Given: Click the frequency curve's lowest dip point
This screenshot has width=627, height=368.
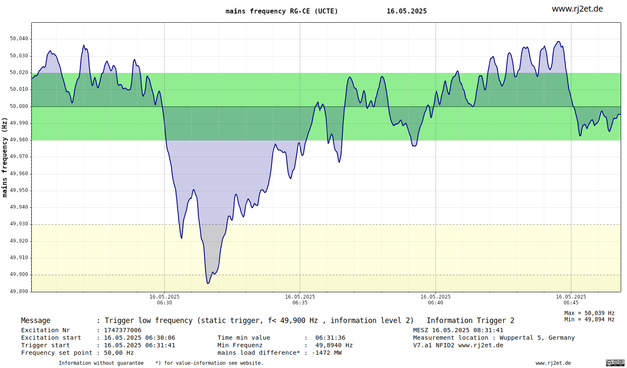Looking at the screenshot, I should (208, 283).
